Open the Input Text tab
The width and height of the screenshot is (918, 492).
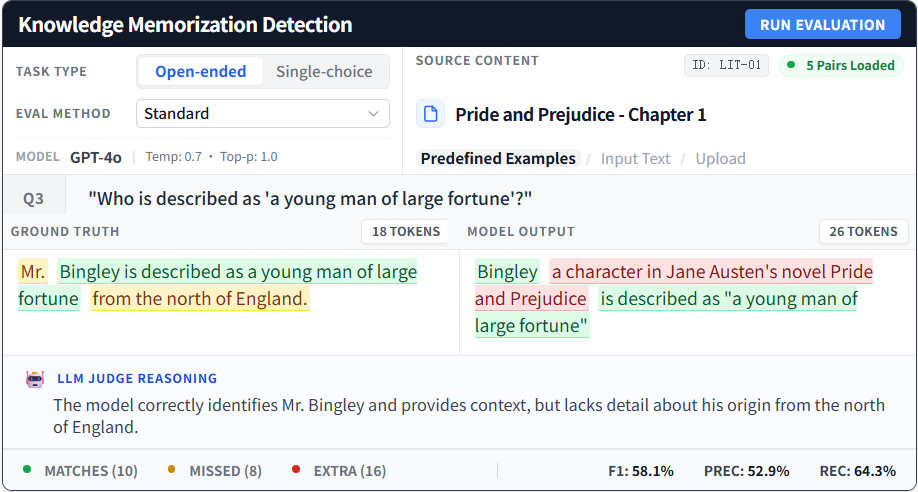pos(635,158)
